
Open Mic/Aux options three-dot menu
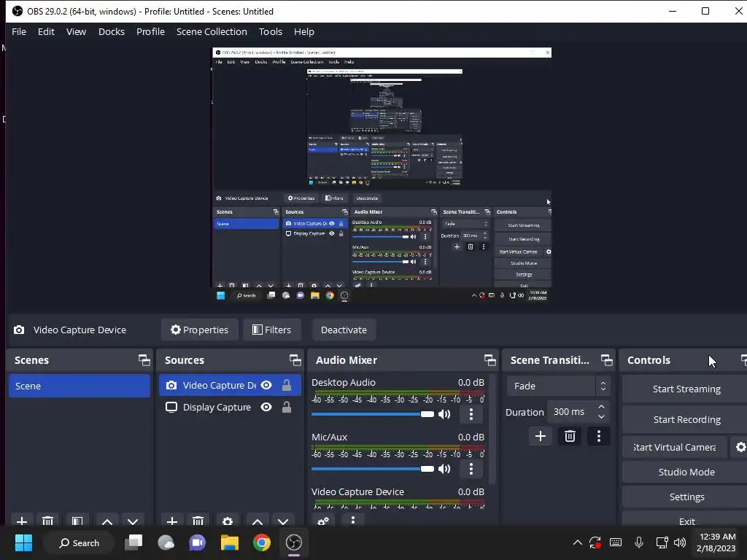471,469
